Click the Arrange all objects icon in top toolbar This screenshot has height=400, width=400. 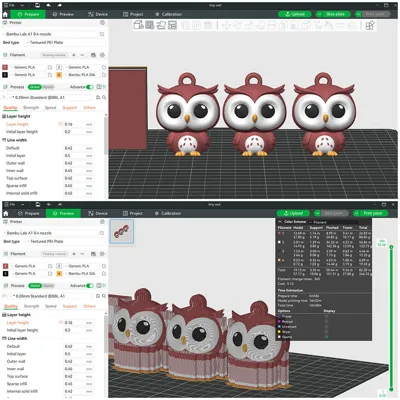[172, 25]
